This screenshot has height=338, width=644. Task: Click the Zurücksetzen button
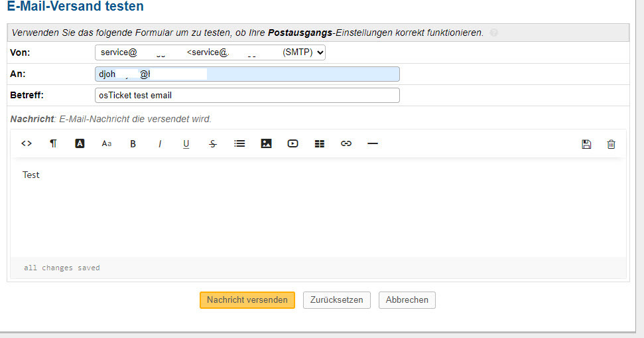[x=337, y=300]
